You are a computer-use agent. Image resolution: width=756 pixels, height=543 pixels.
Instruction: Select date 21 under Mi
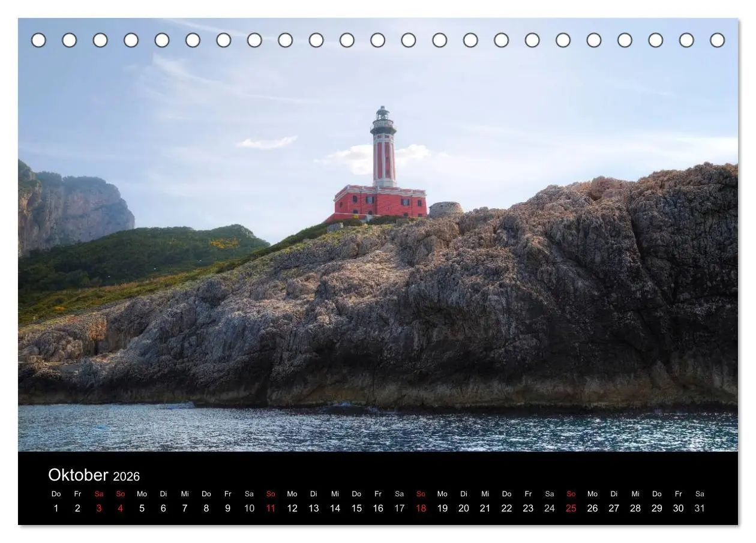coord(485,508)
